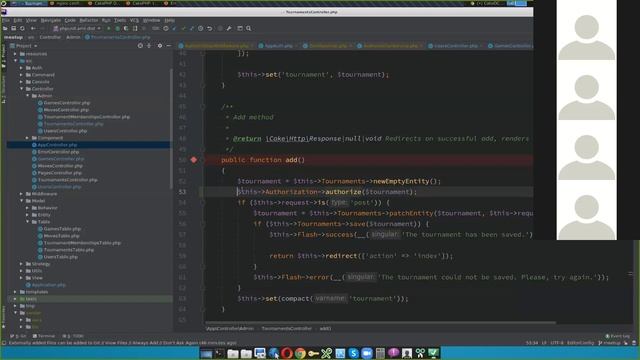
Task: Click the back navigation arrow
Action: tap(33, 29)
